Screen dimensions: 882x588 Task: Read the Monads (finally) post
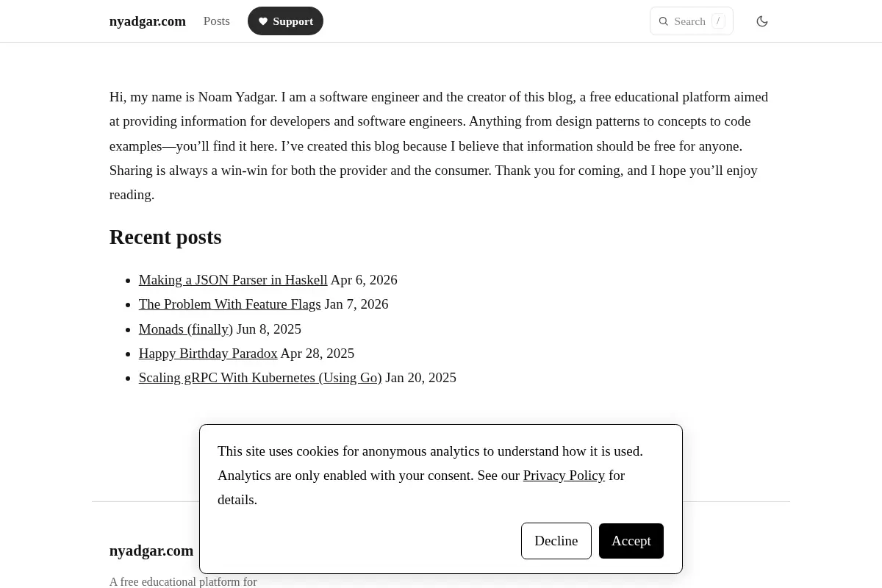click(x=186, y=329)
